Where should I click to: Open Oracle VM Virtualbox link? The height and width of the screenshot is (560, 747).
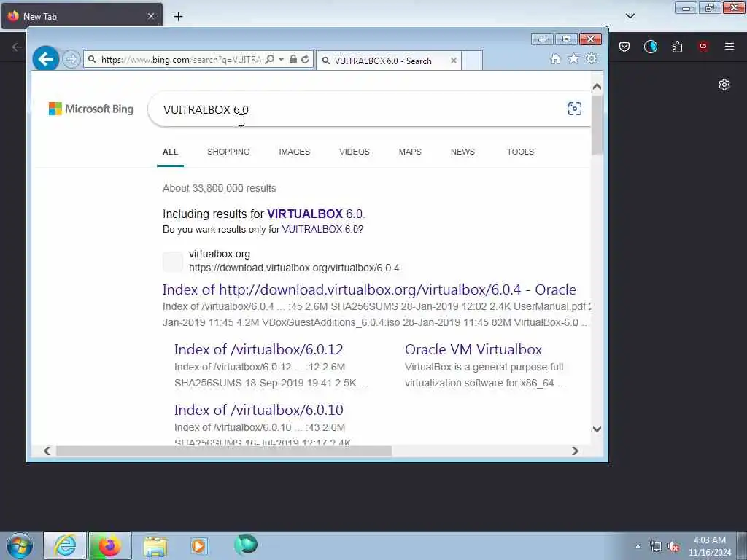coord(473,349)
